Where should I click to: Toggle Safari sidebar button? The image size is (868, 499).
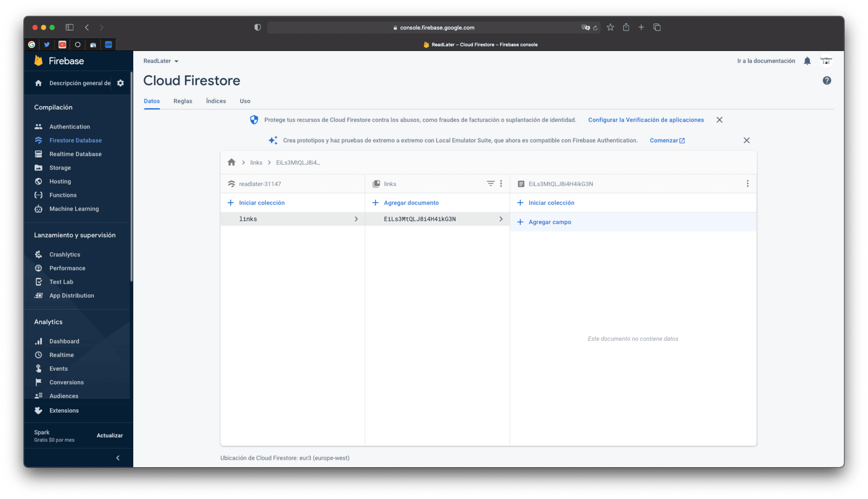69,27
